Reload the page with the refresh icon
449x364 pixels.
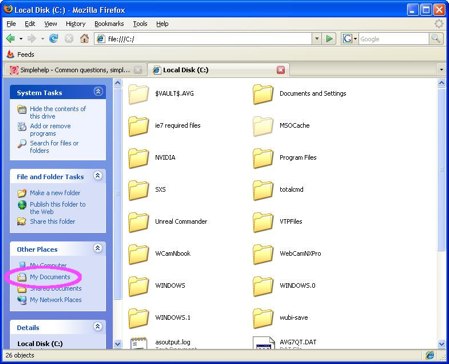53,39
